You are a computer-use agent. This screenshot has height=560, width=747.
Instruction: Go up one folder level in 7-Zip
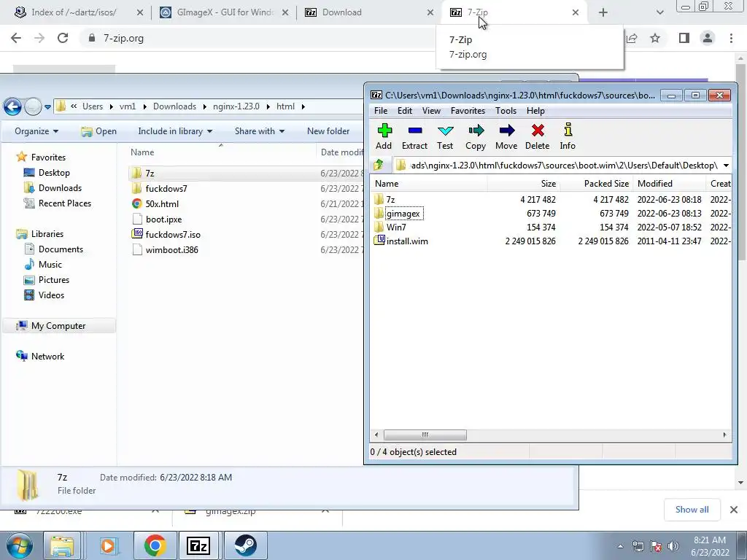(379, 166)
